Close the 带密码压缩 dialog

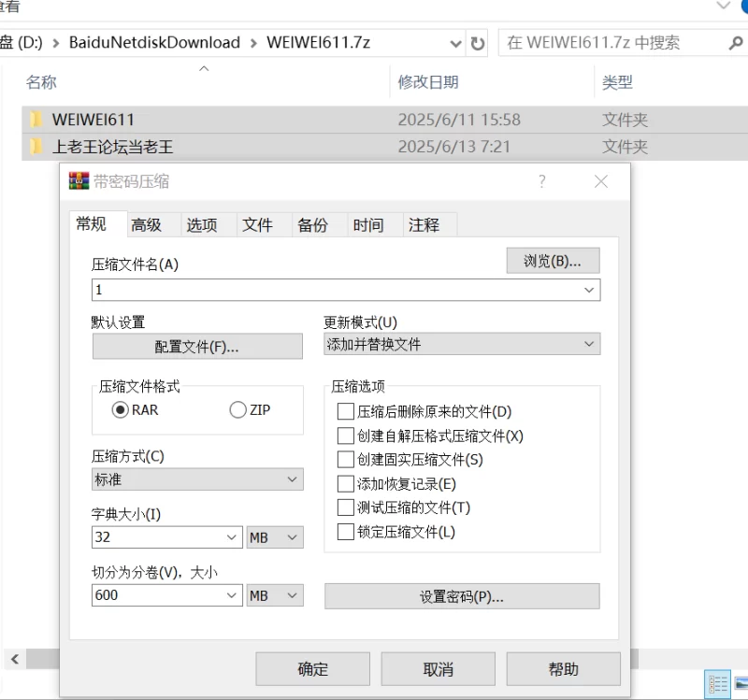click(601, 181)
